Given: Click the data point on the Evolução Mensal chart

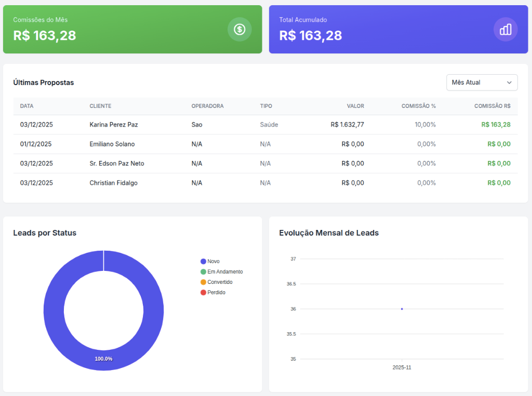Looking at the screenshot, I should (402, 308).
